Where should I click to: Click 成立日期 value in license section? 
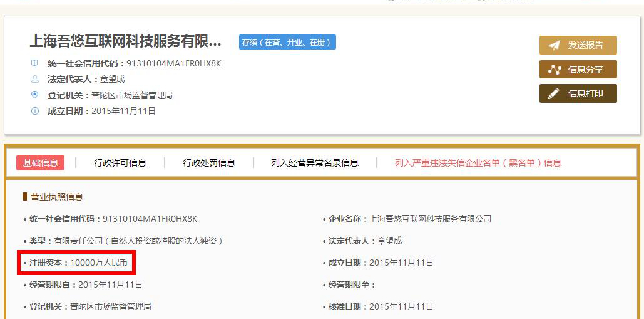point(401,263)
